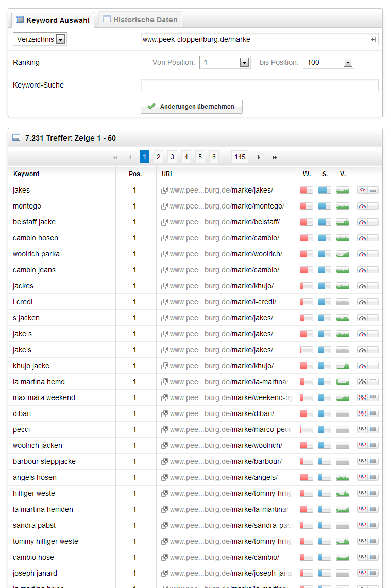The width and height of the screenshot is (391, 588).
Task: Go to the next results page arrow
Action: (259, 157)
